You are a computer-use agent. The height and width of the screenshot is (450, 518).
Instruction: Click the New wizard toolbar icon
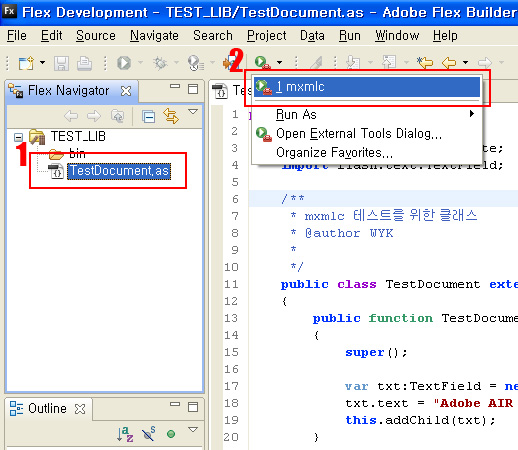point(26,63)
